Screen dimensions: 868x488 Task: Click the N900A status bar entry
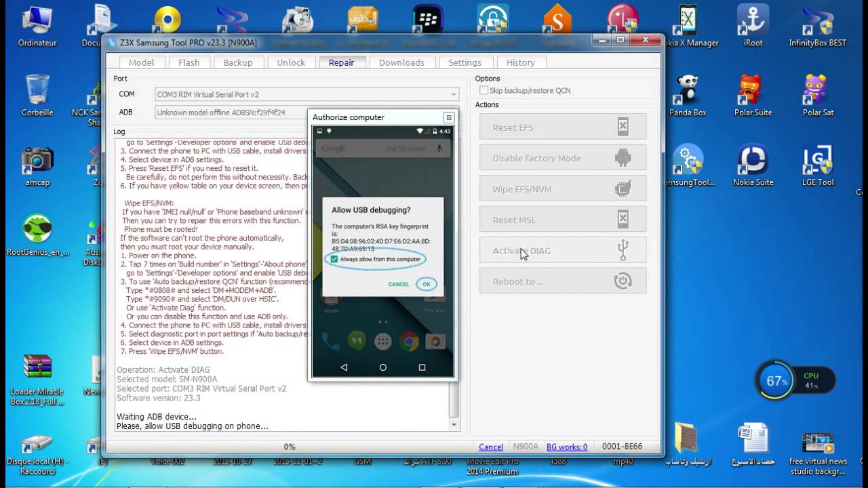[x=526, y=447]
